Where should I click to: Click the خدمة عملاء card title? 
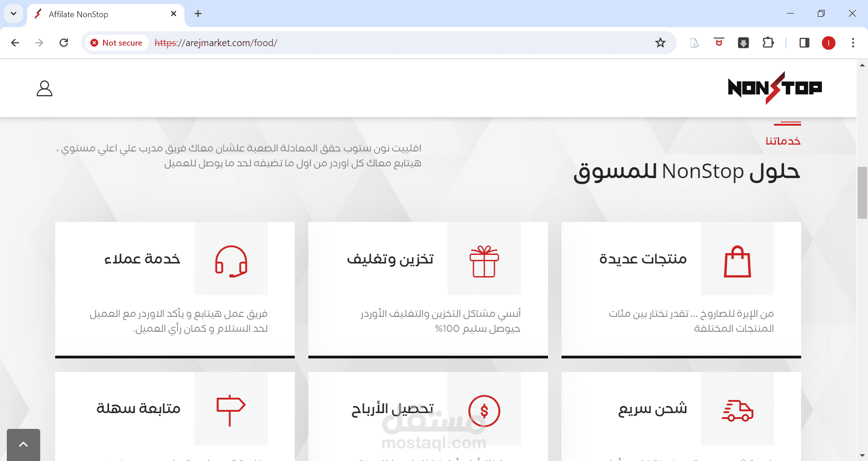coord(142,259)
